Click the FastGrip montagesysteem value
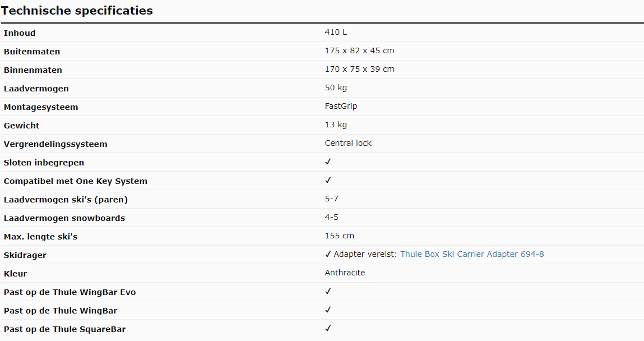This screenshot has width=644, height=341. pos(341,107)
